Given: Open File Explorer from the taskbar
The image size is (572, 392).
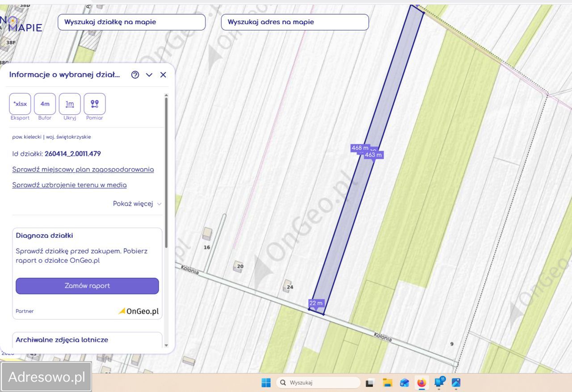Looking at the screenshot, I should pos(387,383).
